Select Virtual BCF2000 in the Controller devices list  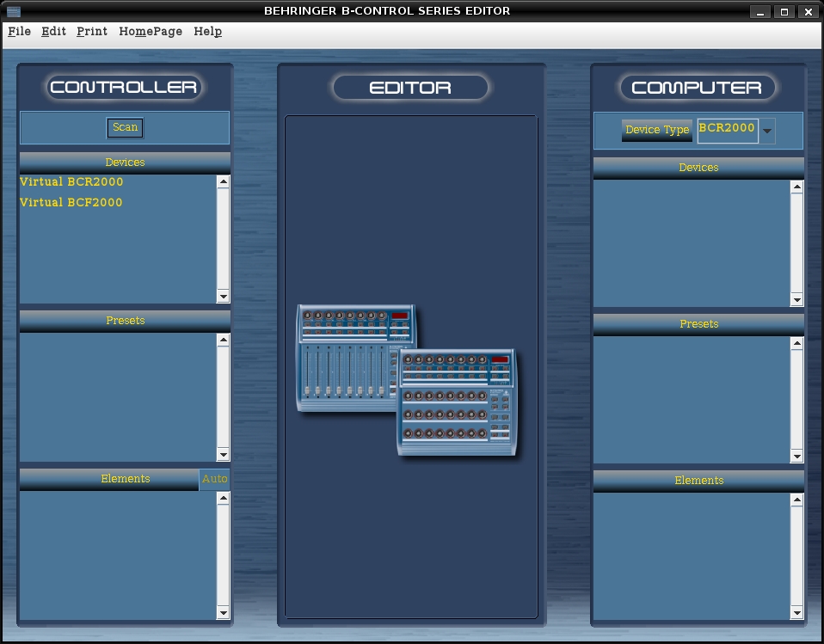tap(71, 202)
